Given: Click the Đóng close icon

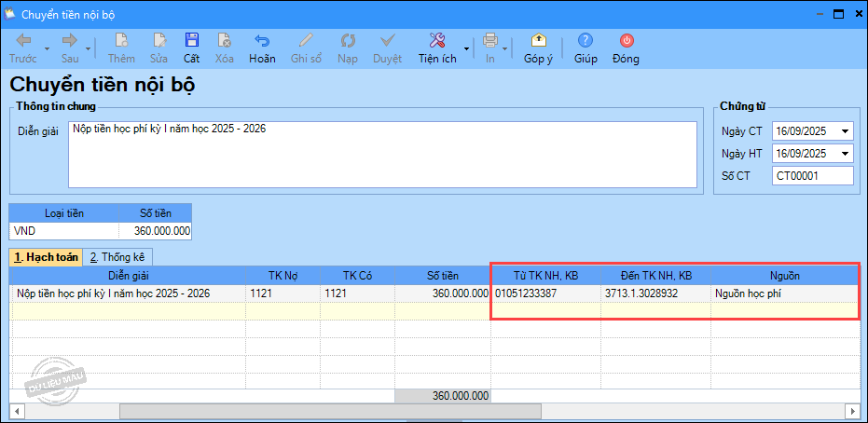Looking at the screenshot, I should (627, 41).
